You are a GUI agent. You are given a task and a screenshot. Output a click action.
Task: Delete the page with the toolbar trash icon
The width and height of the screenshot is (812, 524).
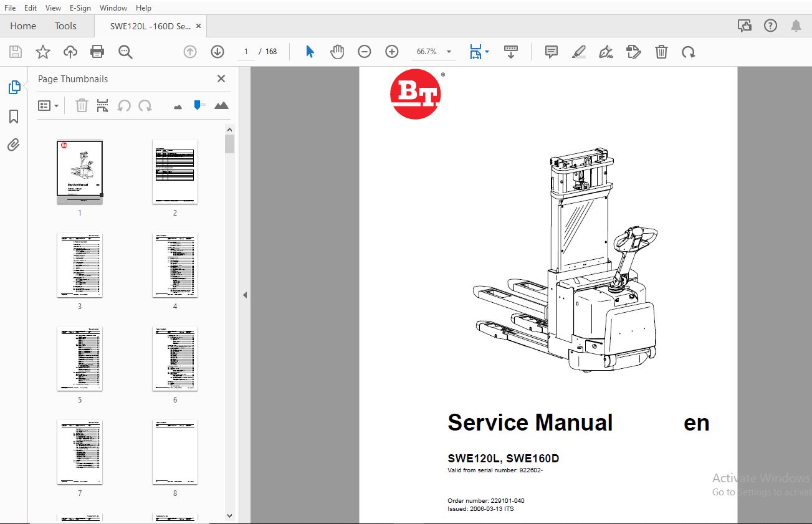point(661,52)
